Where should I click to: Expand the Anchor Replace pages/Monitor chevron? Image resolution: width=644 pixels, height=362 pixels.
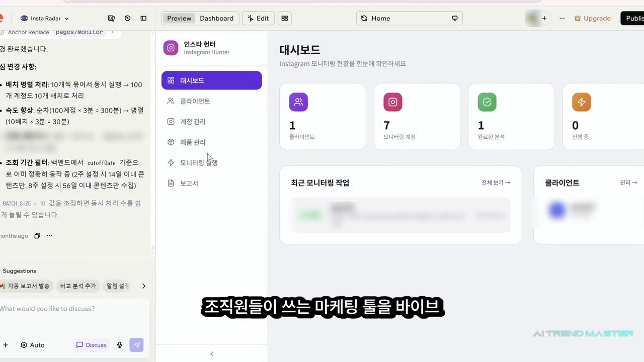[112, 32]
